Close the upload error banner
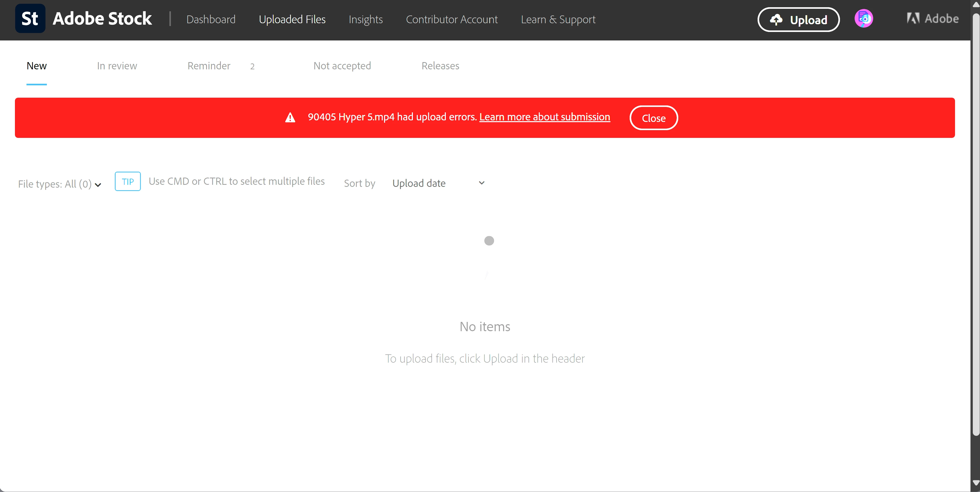Viewport: 980px width, 492px height. (653, 118)
